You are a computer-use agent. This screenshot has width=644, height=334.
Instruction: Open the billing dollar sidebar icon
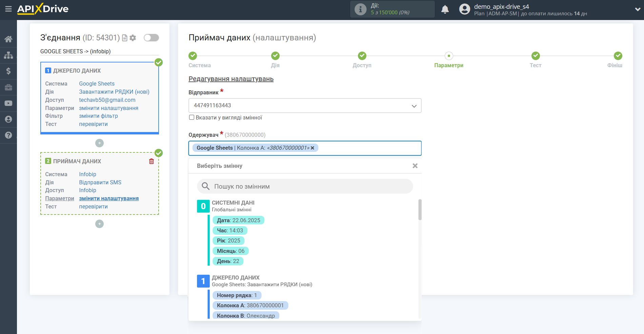tap(8, 71)
